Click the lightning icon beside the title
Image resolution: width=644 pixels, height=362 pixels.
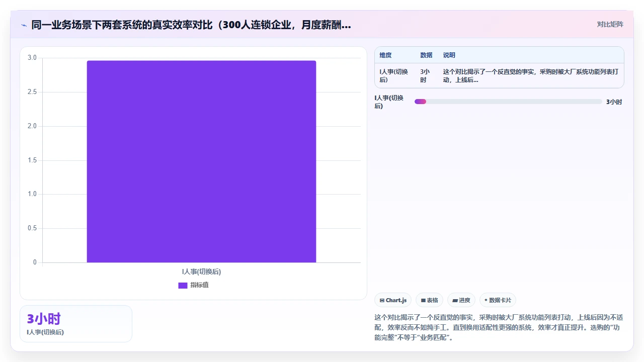[x=24, y=25]
